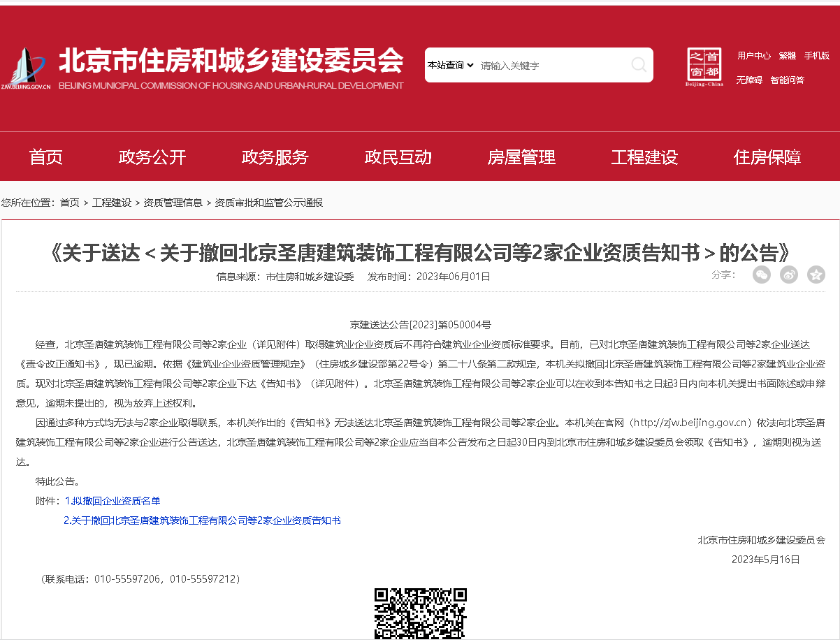Image resolution: width=840 pixels, height=642 pixels.
Task: Click the date 2023年5月16日
Action: [x=766, y=560]
